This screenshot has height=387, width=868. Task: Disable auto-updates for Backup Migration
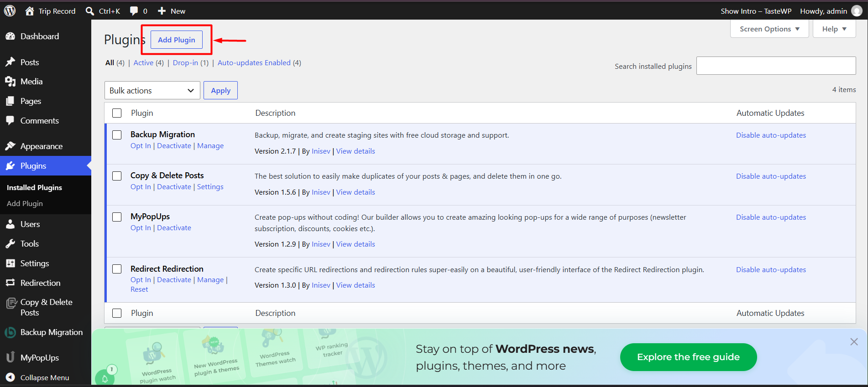pyautogui.click(x=771, y=135)
